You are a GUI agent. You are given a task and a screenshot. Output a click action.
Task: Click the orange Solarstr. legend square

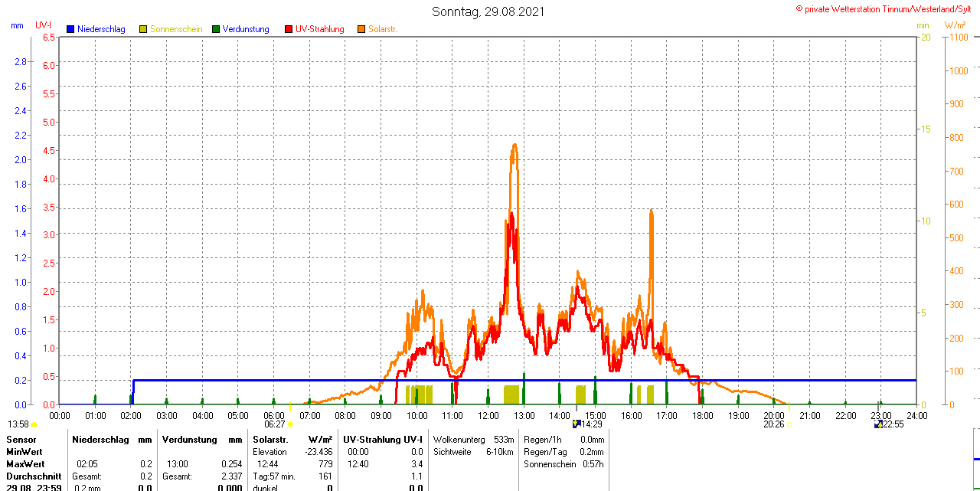click(x=361, y=29)
